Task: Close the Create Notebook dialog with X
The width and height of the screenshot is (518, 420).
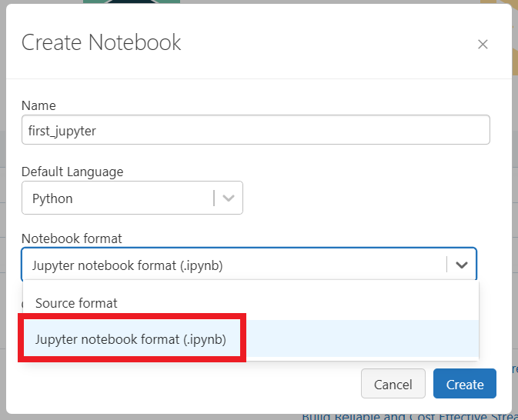Action: 483,45
